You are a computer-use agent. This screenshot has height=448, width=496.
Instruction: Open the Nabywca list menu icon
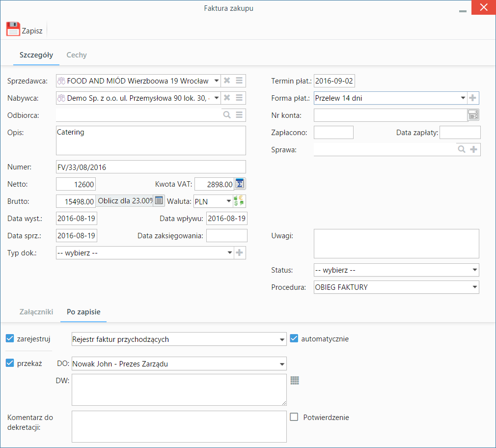point(239,98)
